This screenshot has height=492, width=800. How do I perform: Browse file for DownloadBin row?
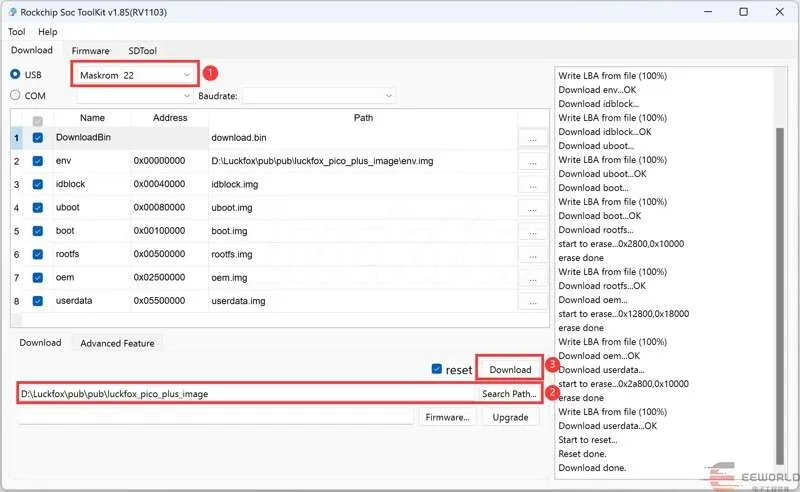[533, 138]
